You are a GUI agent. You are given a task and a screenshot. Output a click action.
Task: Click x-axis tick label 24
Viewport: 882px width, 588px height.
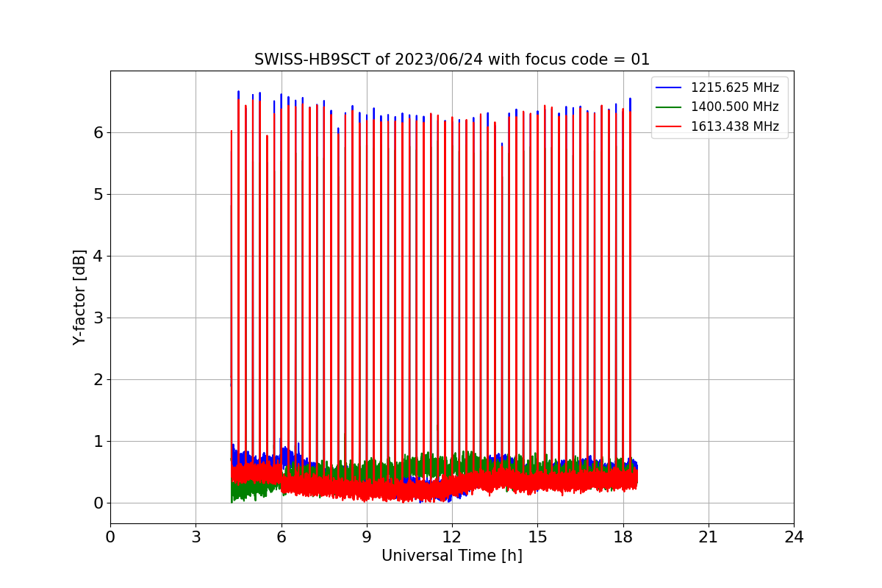click(794, 537)
